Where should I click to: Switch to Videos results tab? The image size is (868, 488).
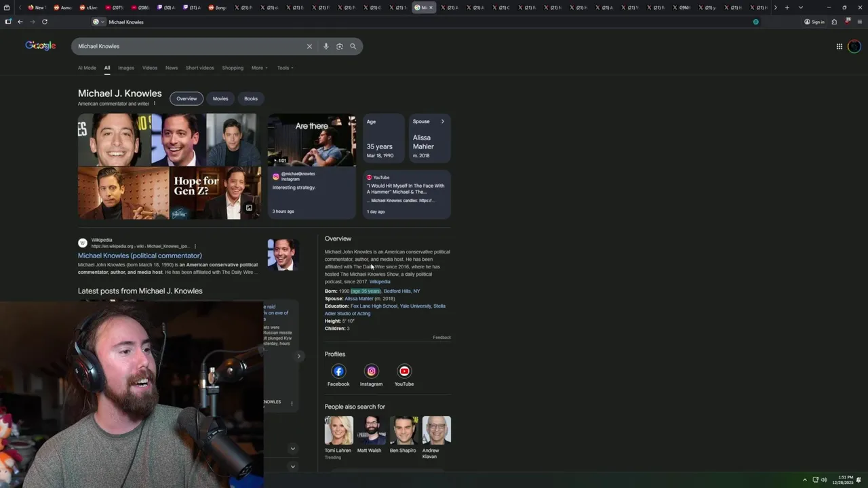150,68
